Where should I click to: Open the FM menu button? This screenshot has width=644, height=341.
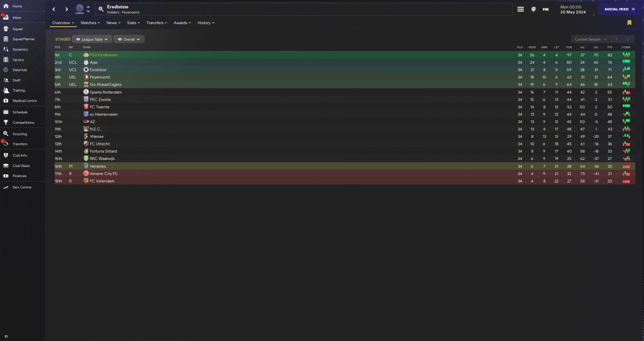(x=546, y=9)
